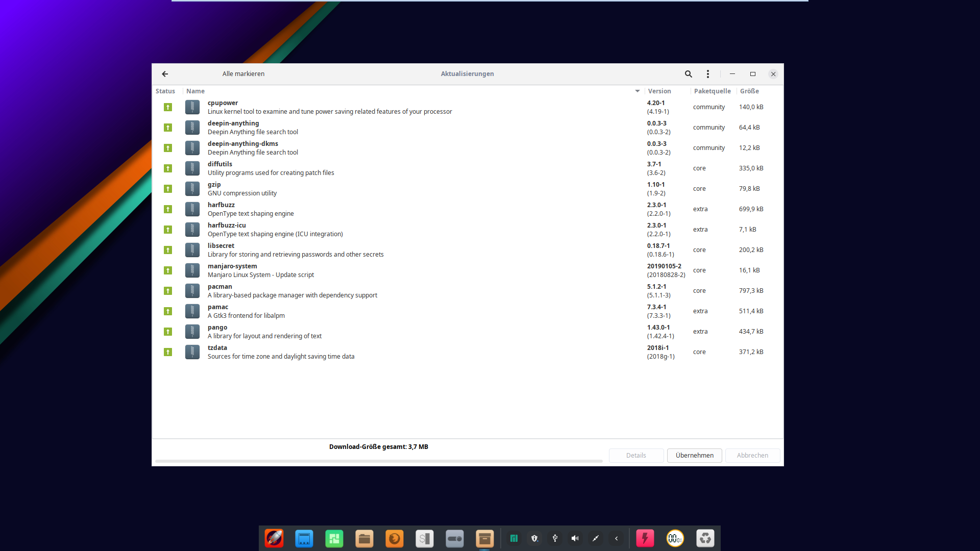Image resolution: width=980 pixels, height=551 pixels.
Task: Open the search magnifier icon
Action: tap(689, 74)
